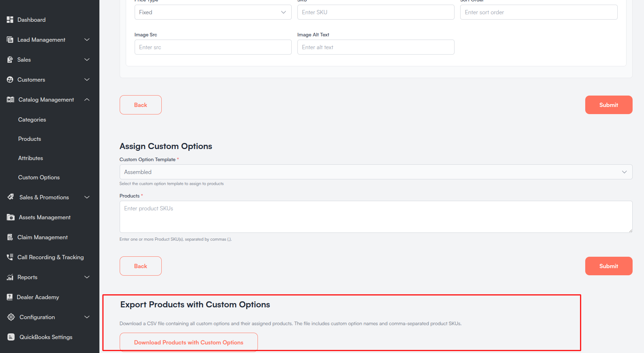Click the Dealer Academy icon
This screenshot has width=644, height=353.
[10, 297]
